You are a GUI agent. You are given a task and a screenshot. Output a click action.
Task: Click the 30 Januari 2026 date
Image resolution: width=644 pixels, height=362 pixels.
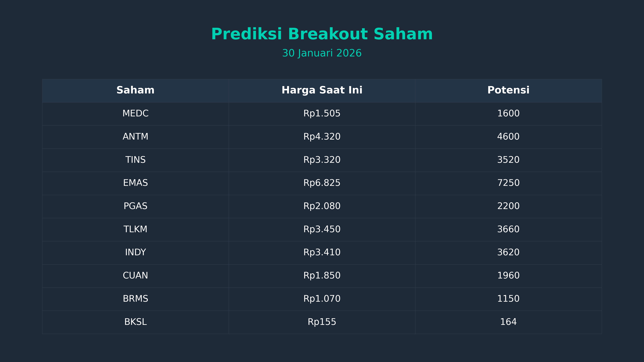click(322, 53)
